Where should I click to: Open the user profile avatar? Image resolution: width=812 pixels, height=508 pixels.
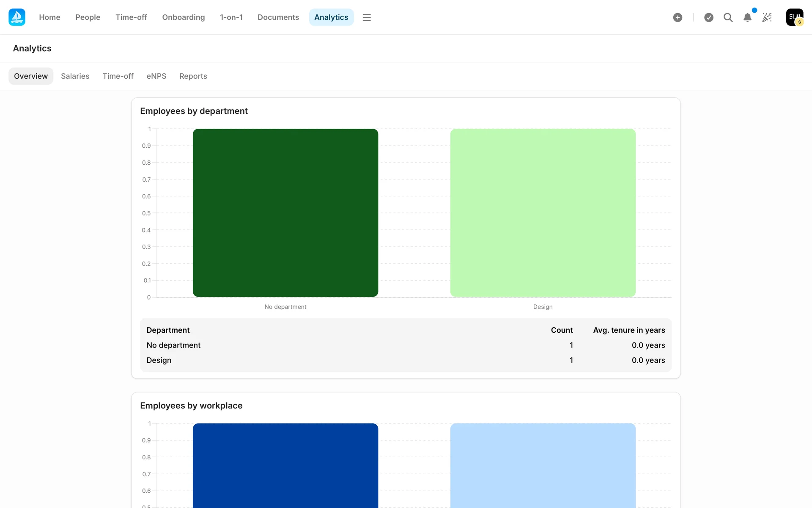[794, 17]
